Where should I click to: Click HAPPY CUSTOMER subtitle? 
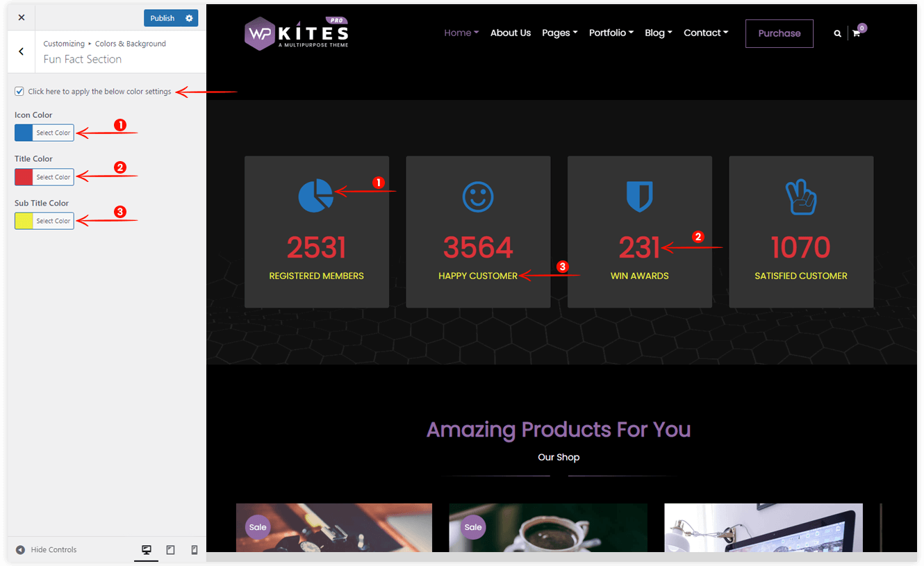pos(478,276)
